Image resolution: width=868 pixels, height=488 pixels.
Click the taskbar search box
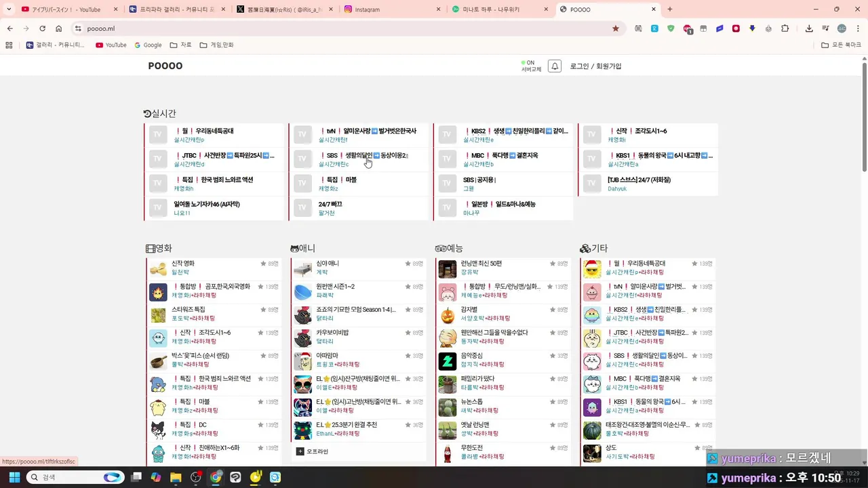tap(75, 477)
